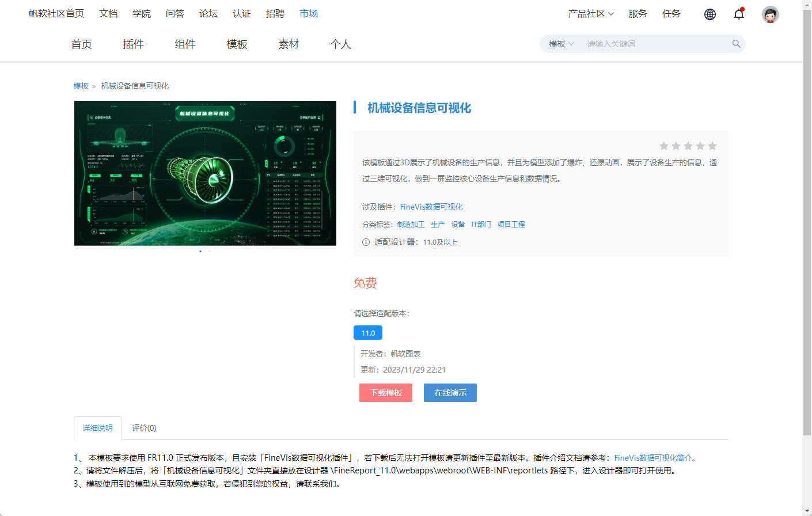Click the 制造加工 tag
Image resolution: width=812 pixels, height=516 pixels.
411,225
